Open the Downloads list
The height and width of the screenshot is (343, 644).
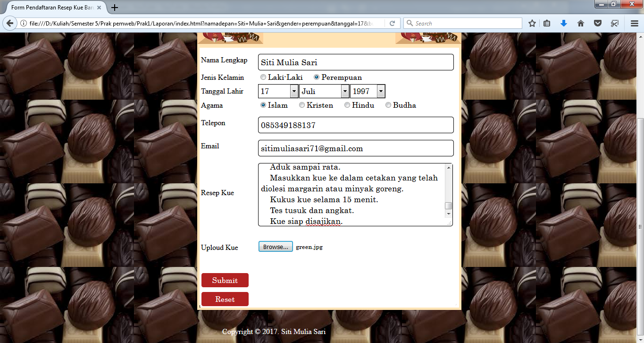point(563,23)
